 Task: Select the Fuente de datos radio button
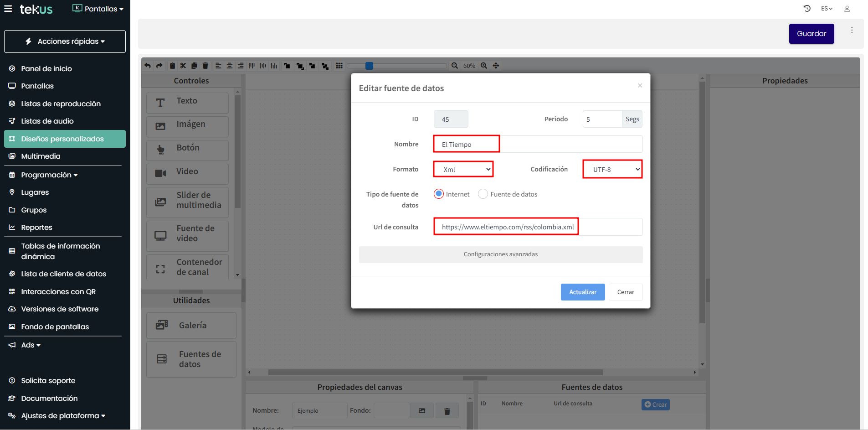coord(483,194)
